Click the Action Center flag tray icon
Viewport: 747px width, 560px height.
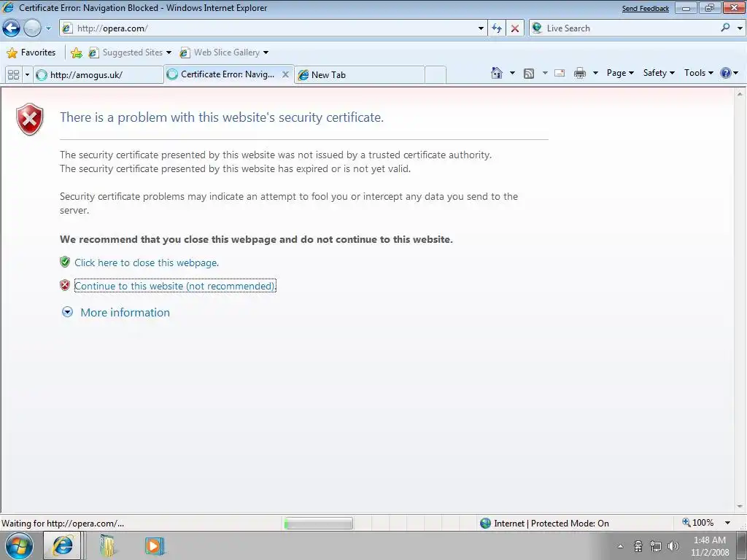point(638,546)
